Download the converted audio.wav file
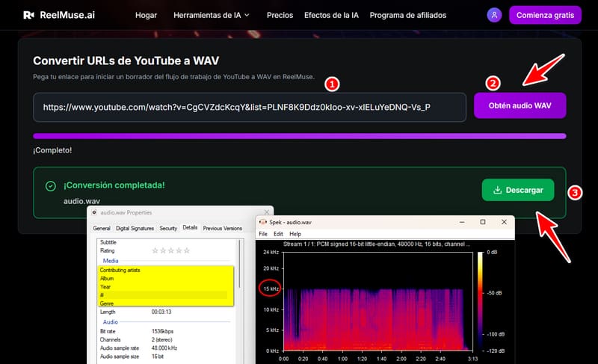The width and height of the screenshot is (598, 364). click(x=518, y=190)
